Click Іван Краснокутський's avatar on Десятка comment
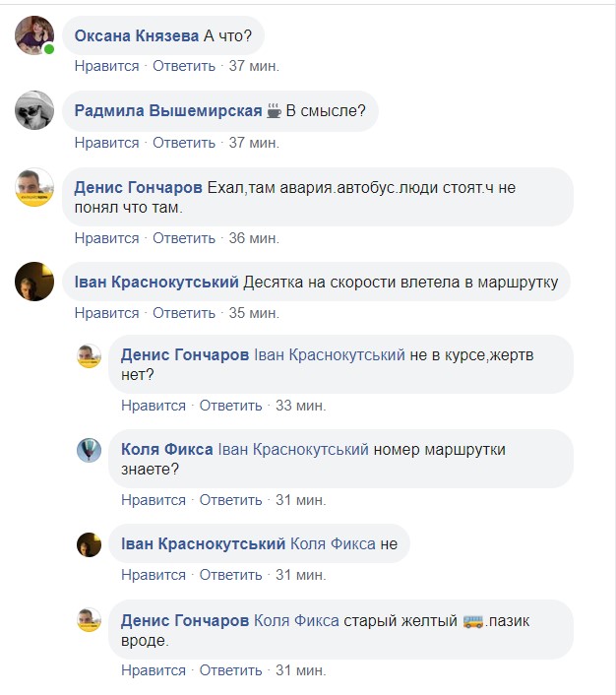The height and width of the screenshot is (695, 616). pyautogui.click(x=34, y=282)
